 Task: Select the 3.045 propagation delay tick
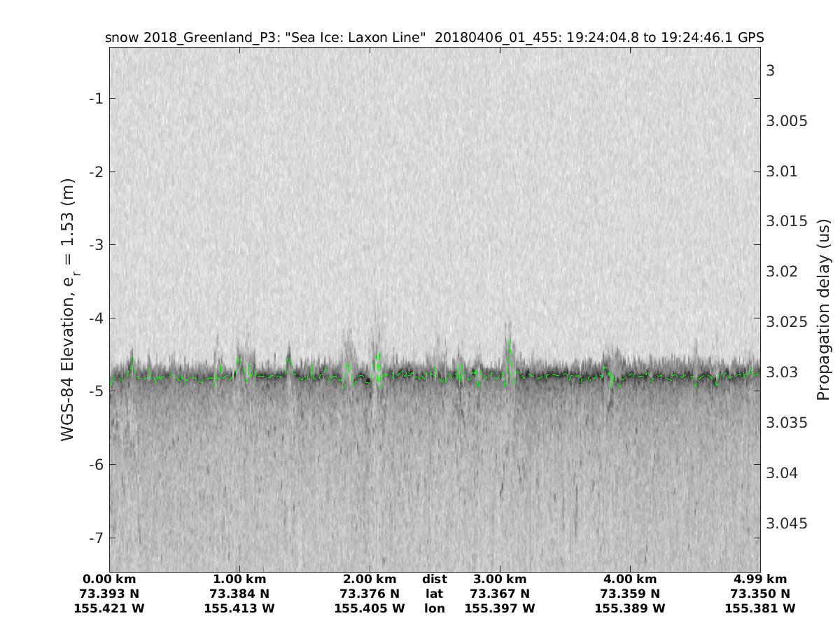(787, 524)
